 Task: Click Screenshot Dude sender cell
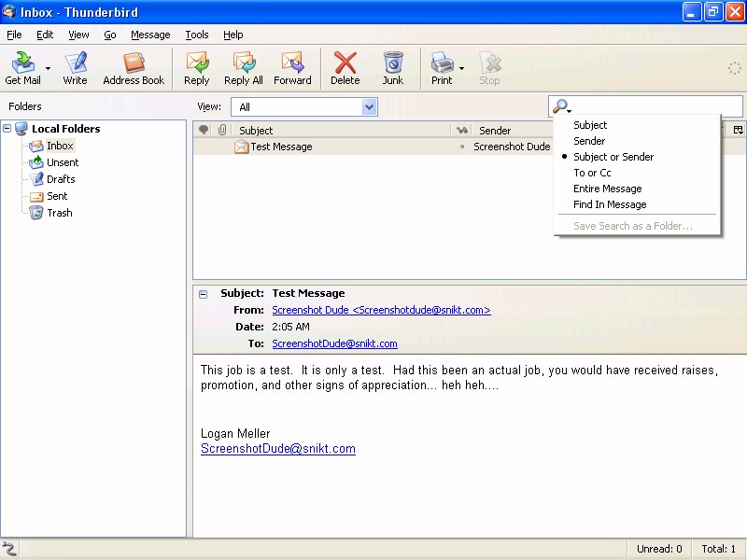click(x=512, y=147)
